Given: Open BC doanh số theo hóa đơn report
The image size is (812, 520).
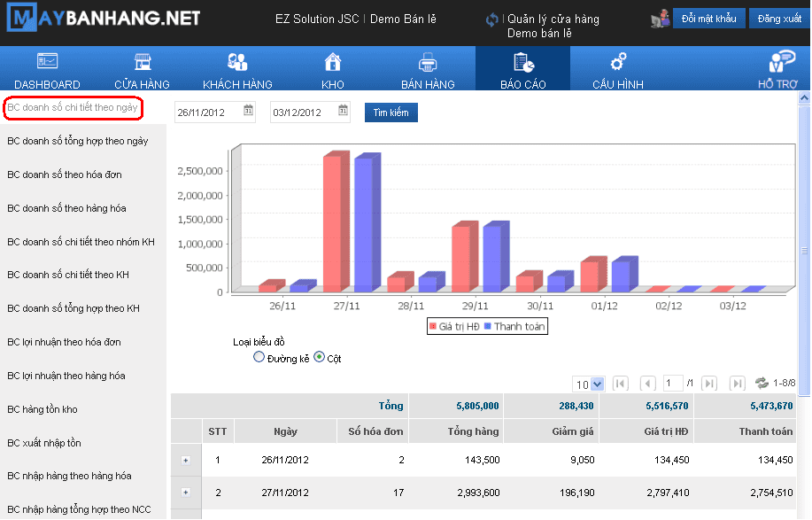Looking at the screenshot, I should [65, 175].
